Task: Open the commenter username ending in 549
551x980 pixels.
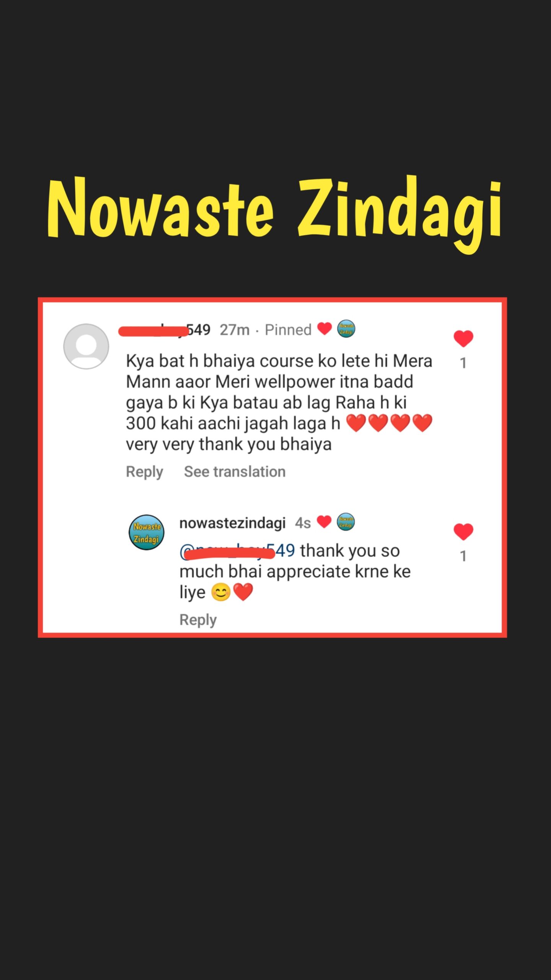Action: [165, 330]
